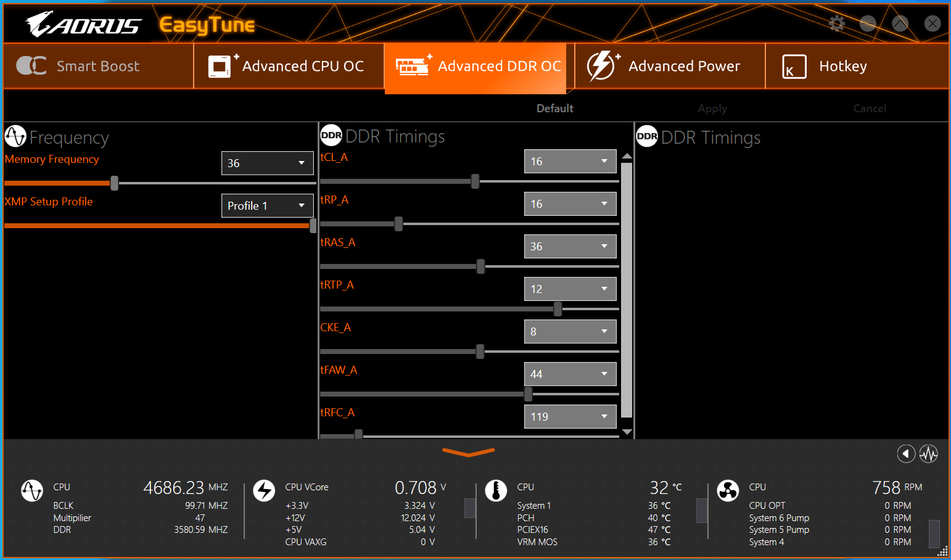Click the back arrow icon in monitor panel
The width and height of the screenshot is (951, 560).
coord(905,454)
